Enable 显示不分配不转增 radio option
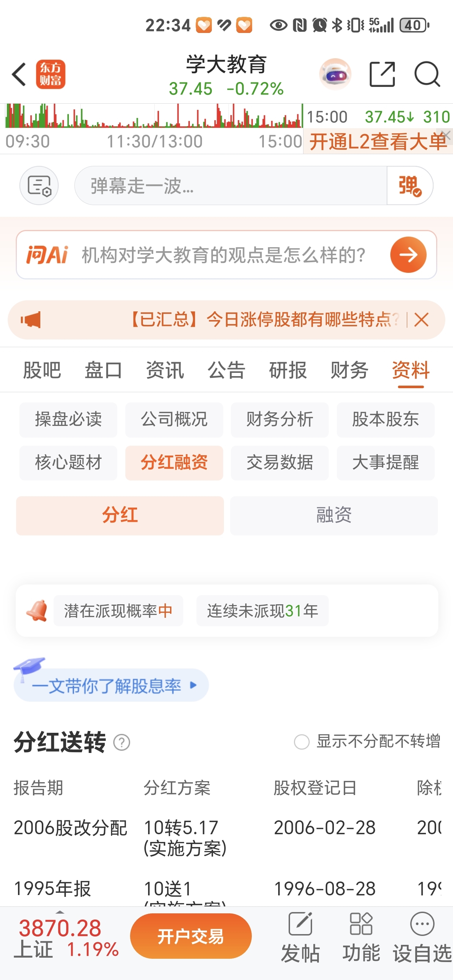The width and height of the screenshot is (453, 980). 302,742
